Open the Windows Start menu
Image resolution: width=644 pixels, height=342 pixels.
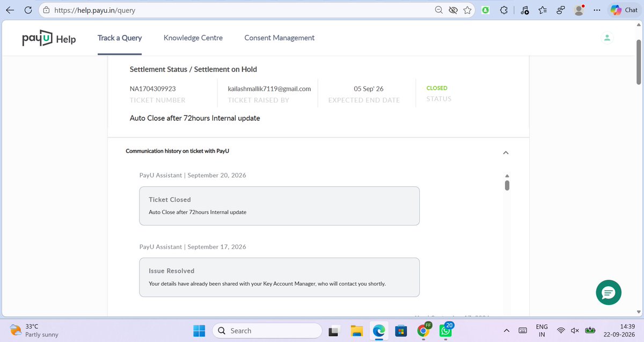(x=199, y=330)
